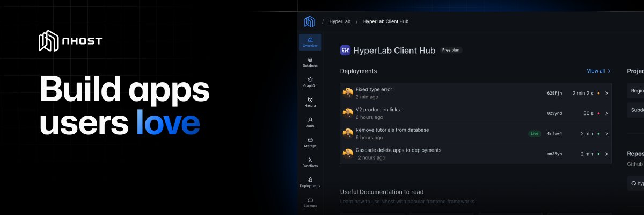Screen dimensions: 644x215
Task: Click the NHOST banner logo
Action: pyautogui.click(x=70, y=41)
